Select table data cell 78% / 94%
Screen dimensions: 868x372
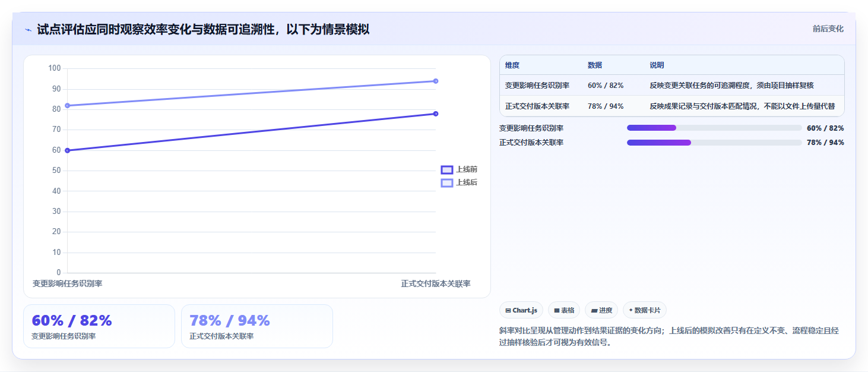pos(606,106)
